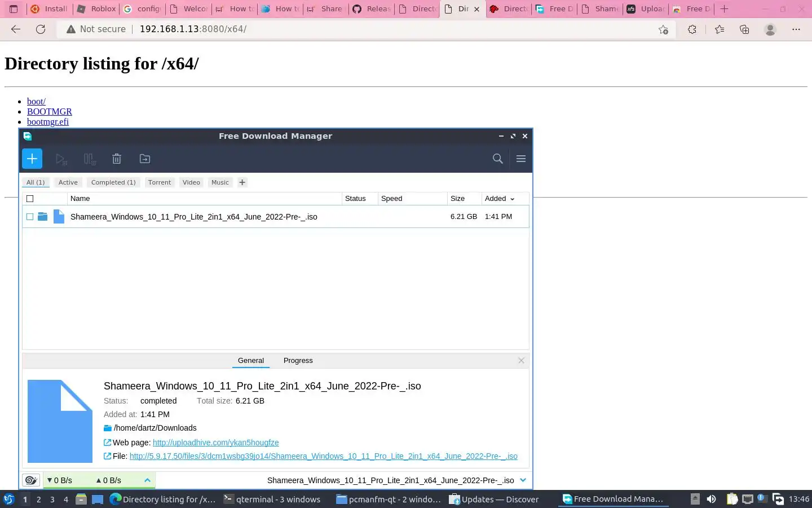The height and width of the screenshot is (508, 812).
Task: Select the All (1) filter
Action: pos(36,182)
